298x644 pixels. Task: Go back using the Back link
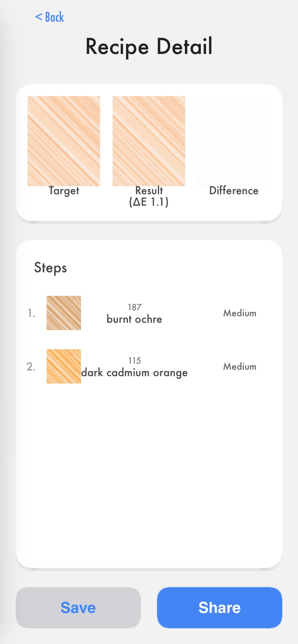pyautogui.click(x=49, y=17)
